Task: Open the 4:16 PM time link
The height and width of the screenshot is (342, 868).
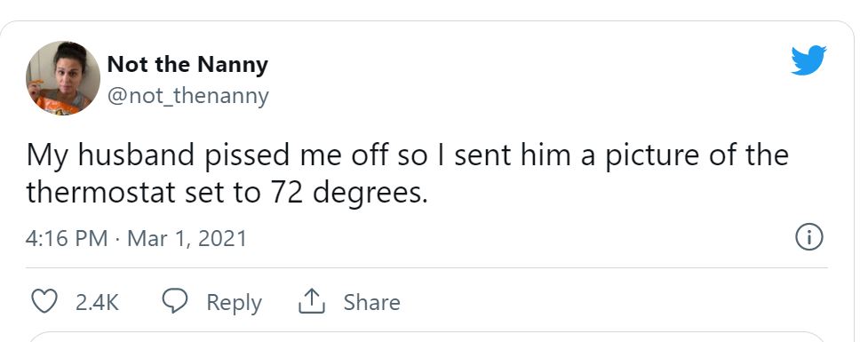Action: [67, 239]
